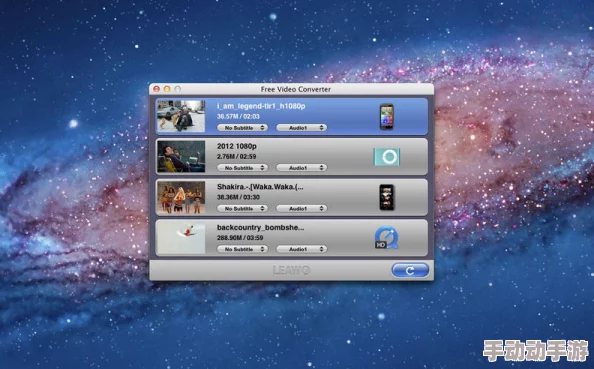Expand No Subtitle dropdown for backcountry video
The image size is (594, 369).
tap(242, 249)
